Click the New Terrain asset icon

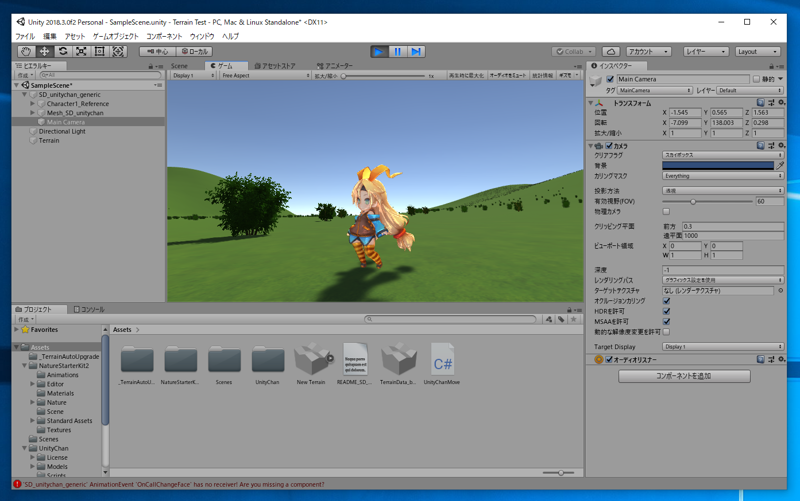(311, 359)
